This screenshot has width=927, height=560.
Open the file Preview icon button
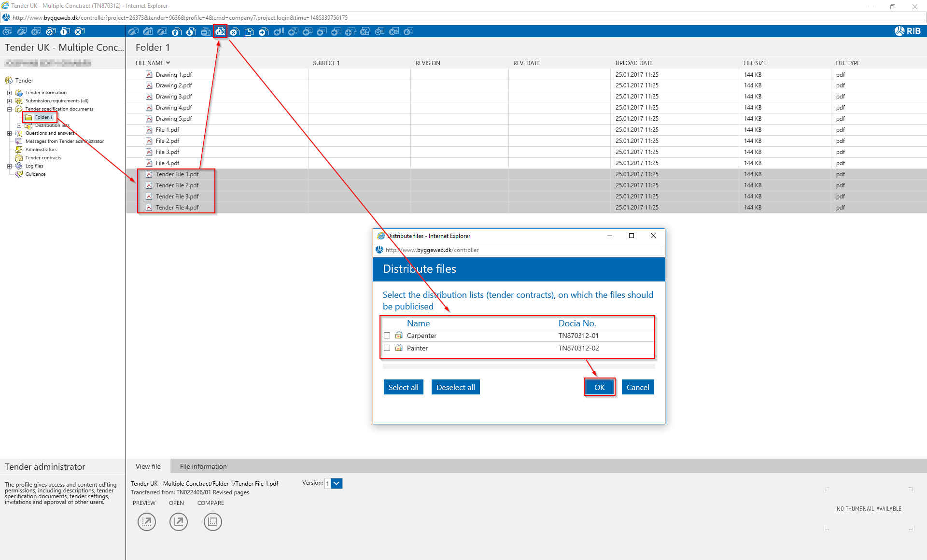coord(147,522)
